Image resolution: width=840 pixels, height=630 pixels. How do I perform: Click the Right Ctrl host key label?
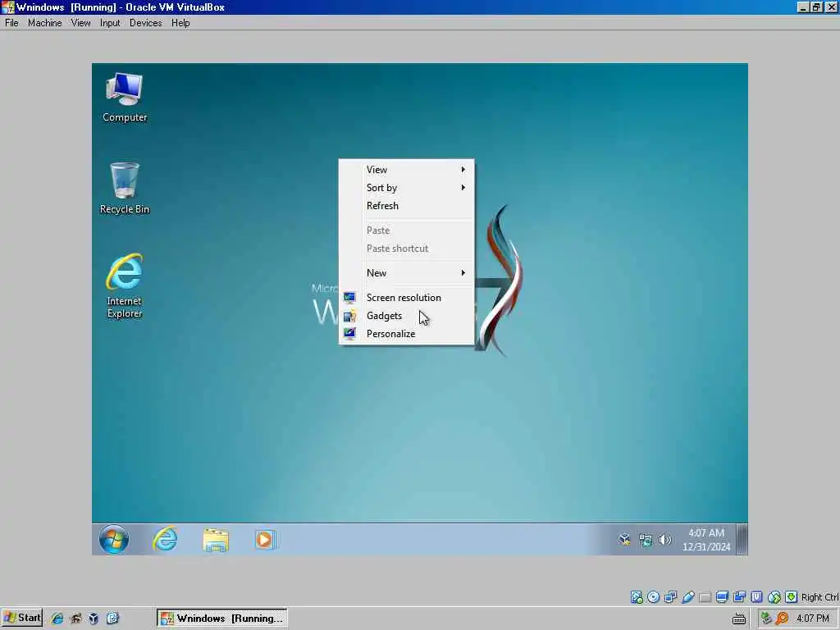coord(819,597)
